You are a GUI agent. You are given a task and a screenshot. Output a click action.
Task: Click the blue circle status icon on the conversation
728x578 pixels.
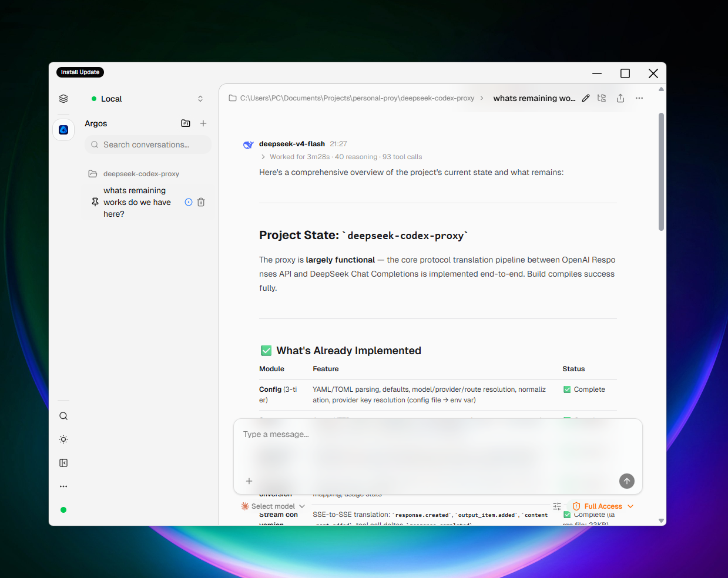(189, 202)
